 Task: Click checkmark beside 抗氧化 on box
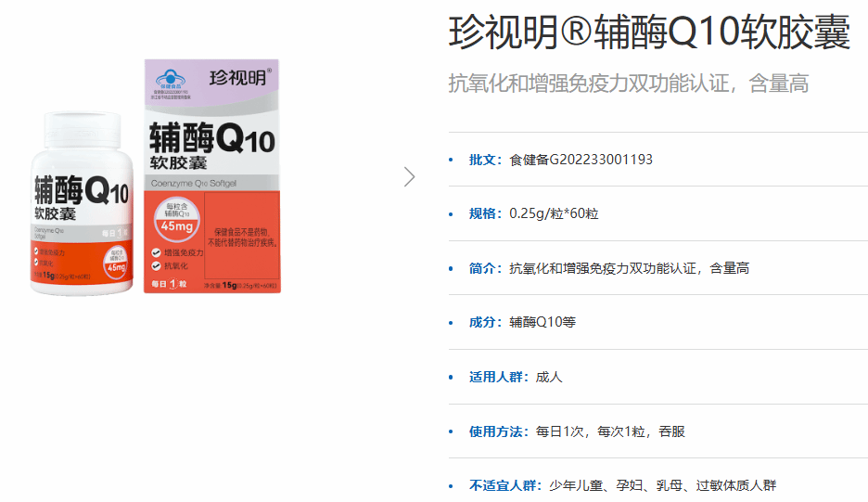156,266
